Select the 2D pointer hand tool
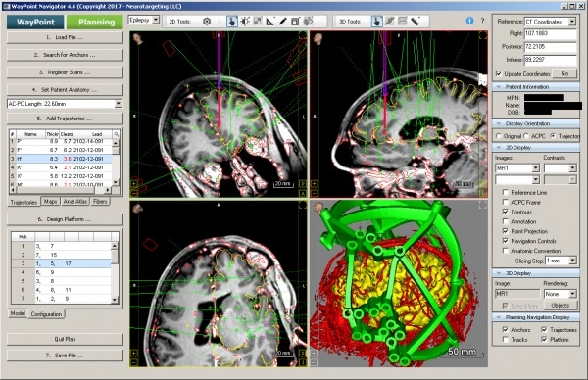The image size is (588, 380). click(x=232, y=22)
